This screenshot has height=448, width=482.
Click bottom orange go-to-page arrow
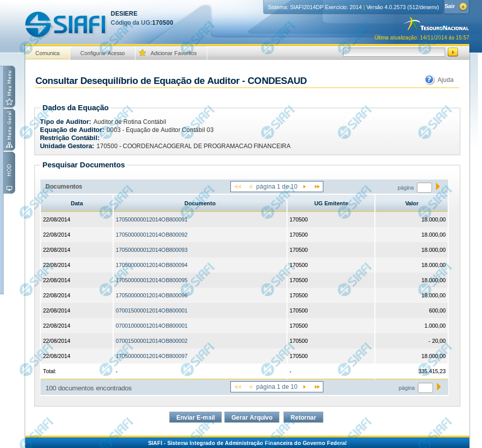click(439, 387)
